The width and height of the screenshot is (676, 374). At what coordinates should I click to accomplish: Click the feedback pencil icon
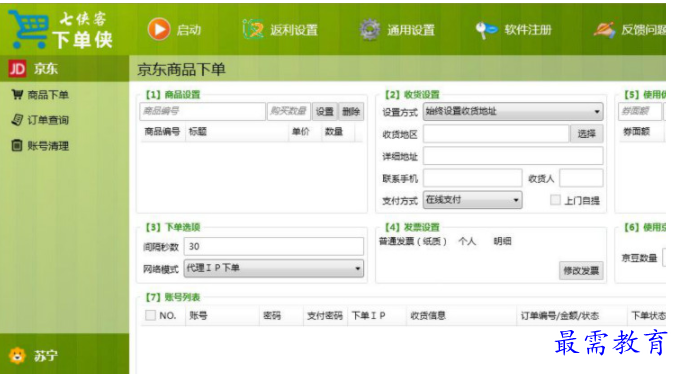[x=604, y=29]
